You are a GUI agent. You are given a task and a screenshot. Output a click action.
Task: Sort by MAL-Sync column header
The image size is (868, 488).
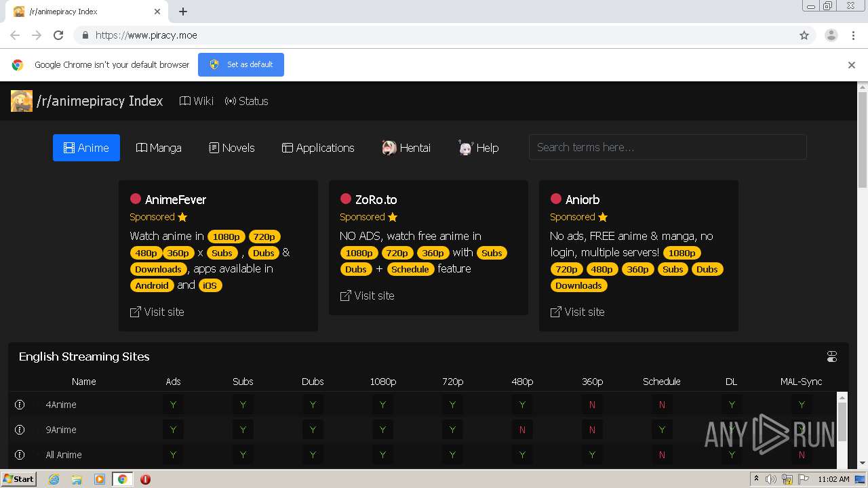point(802,382)
